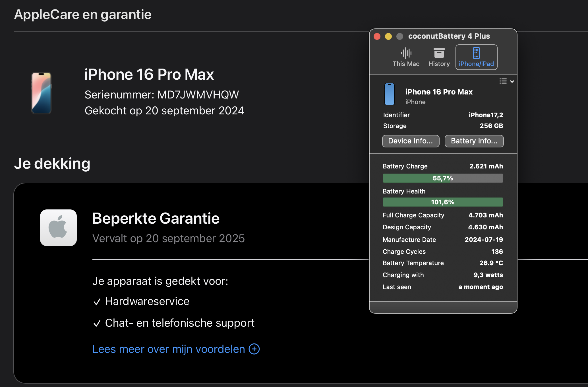The image size is (588, 387).
Task: Click the Full Charge Capacity 4.703 mAh value
Action: 486,215
